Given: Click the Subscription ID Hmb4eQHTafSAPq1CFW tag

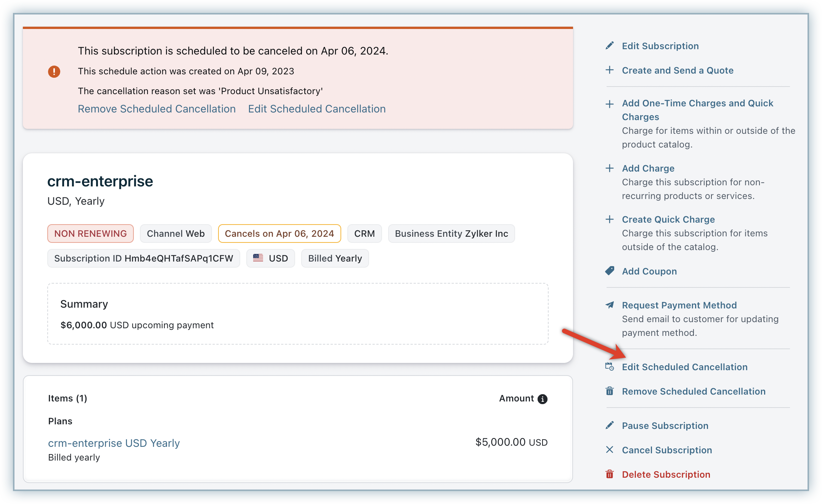Looking at the screenshot, I should coord(143,258).
